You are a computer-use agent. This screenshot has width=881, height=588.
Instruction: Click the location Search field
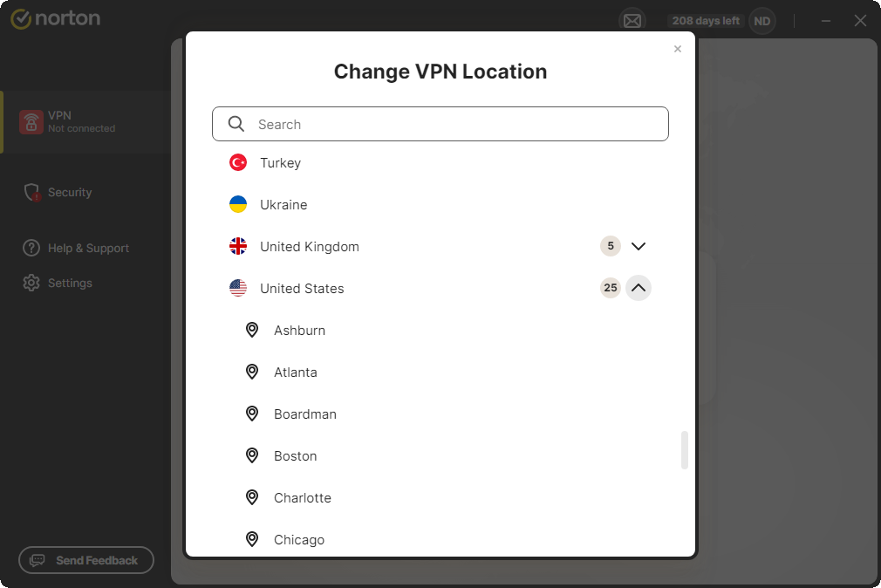point(454,125)
